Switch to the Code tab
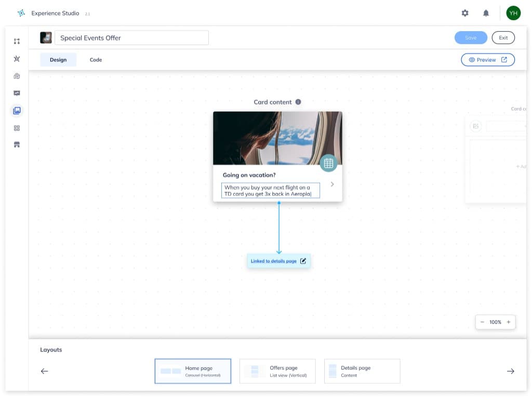The height and width of the screenshot is (398, 532). click(96, 59)
